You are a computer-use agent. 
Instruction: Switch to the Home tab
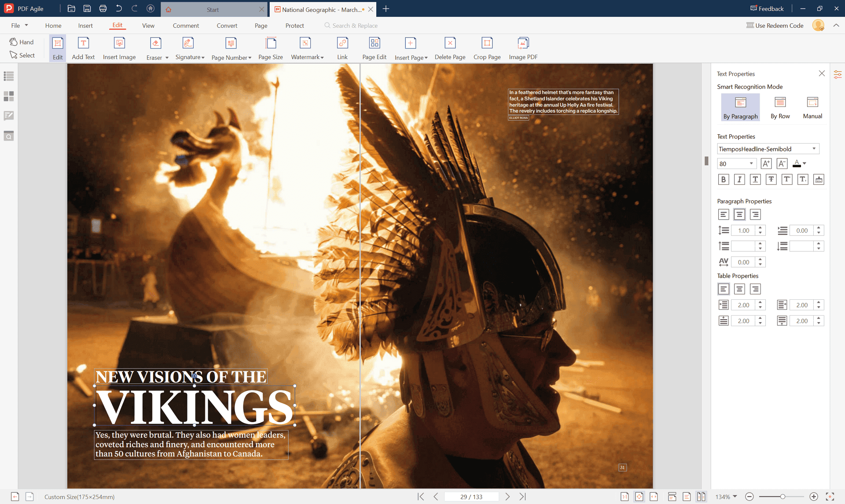tap(53, 26)
